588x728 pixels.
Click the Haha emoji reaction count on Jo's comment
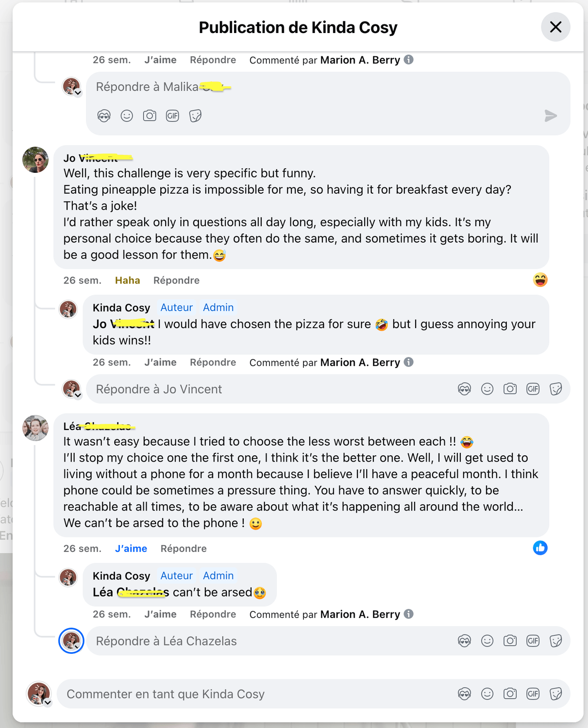[540, 280]
